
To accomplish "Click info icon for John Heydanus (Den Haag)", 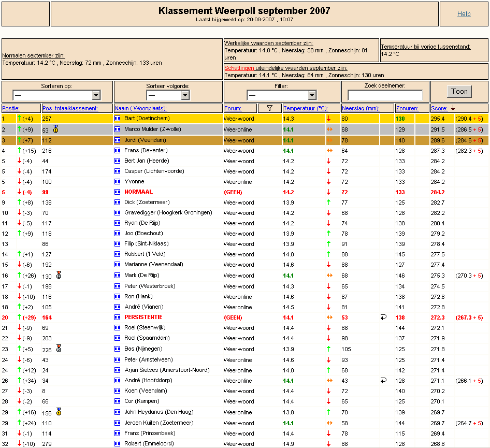I will click(x=117, y=412).
